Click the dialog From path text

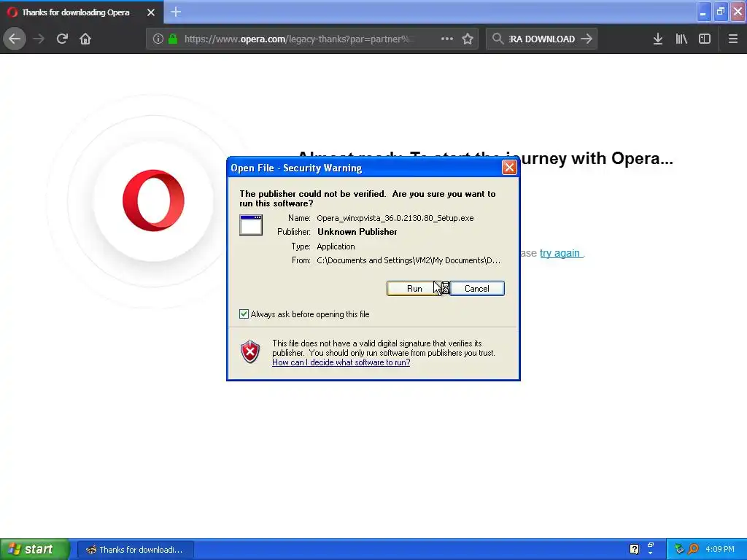(x=409, y=260)
